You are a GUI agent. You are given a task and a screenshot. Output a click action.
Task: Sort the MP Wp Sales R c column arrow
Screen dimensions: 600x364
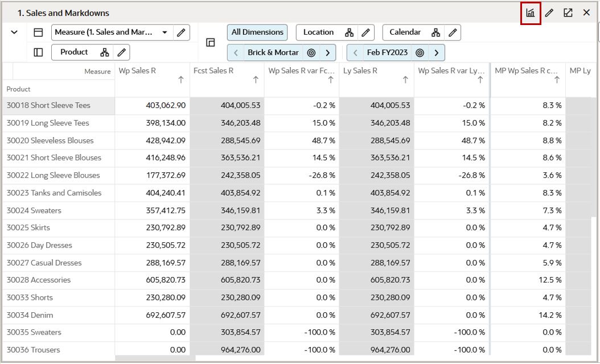pyautogui.click(x=557, y=80)
